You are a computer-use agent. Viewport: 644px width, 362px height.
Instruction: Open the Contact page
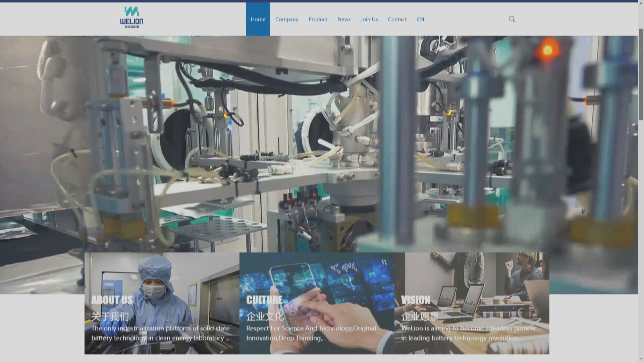click(x=397, y=19)
